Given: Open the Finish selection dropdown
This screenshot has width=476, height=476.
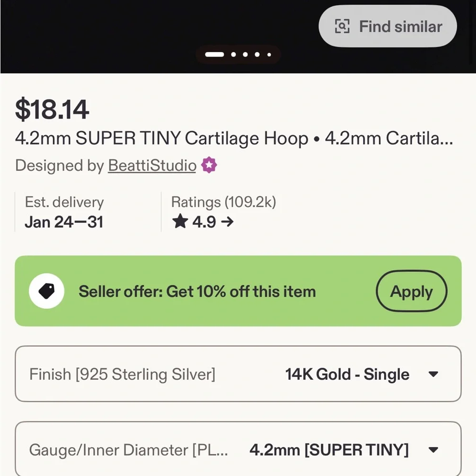Looking at the screenshot, I should click(x=238, y=374).
